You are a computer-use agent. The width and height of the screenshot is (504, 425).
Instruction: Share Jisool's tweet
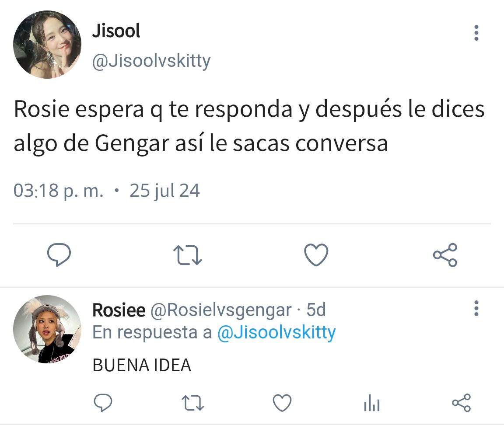click(445, 255)
